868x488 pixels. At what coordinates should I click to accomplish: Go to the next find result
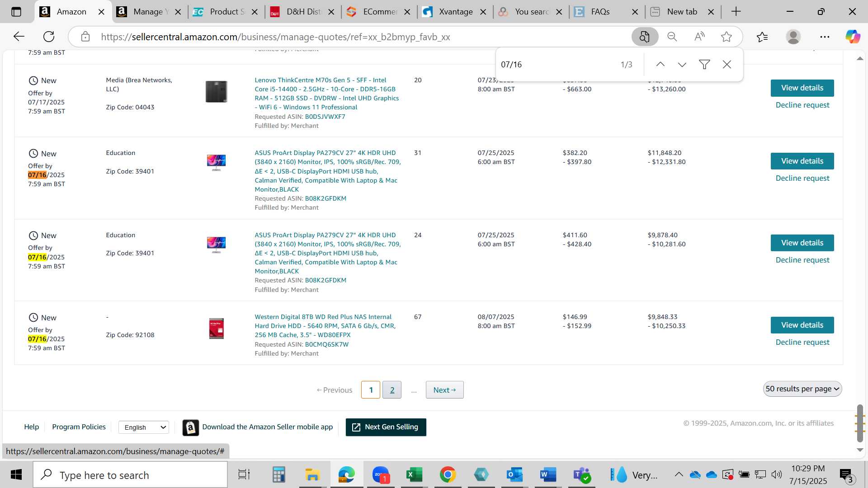click(682, 64)
